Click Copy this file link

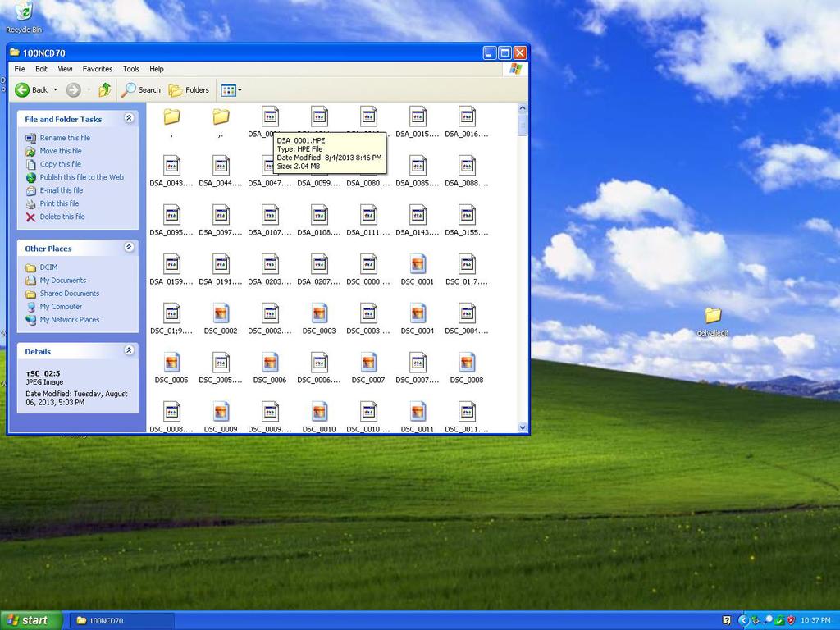click(x=61, y=164)
